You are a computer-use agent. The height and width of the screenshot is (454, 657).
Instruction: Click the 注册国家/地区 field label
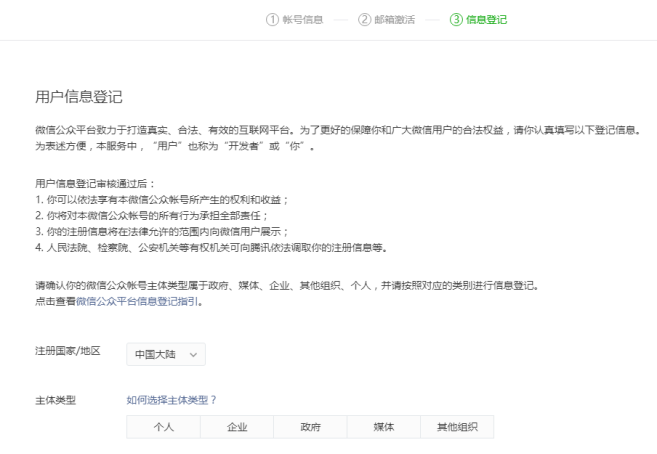(x=67, y=353)
